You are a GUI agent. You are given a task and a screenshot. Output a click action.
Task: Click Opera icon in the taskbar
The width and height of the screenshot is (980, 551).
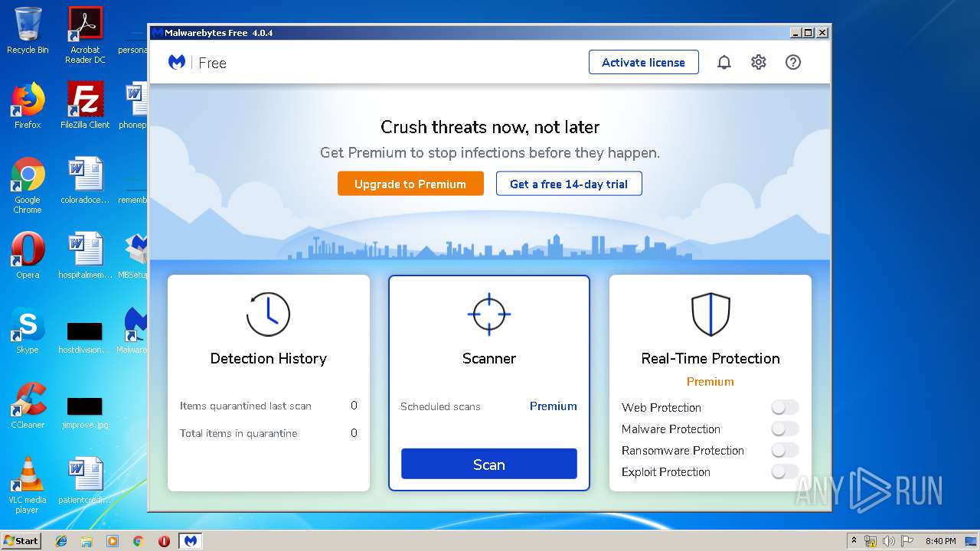click(x=164, y=541)
